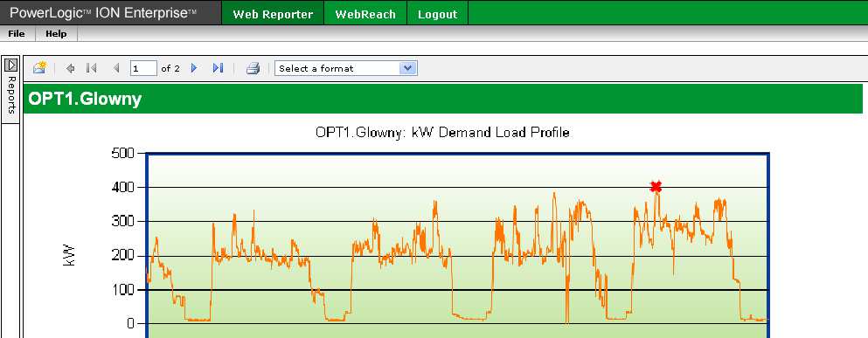
Task: Open the Help menu
Action: pos(56,34)
